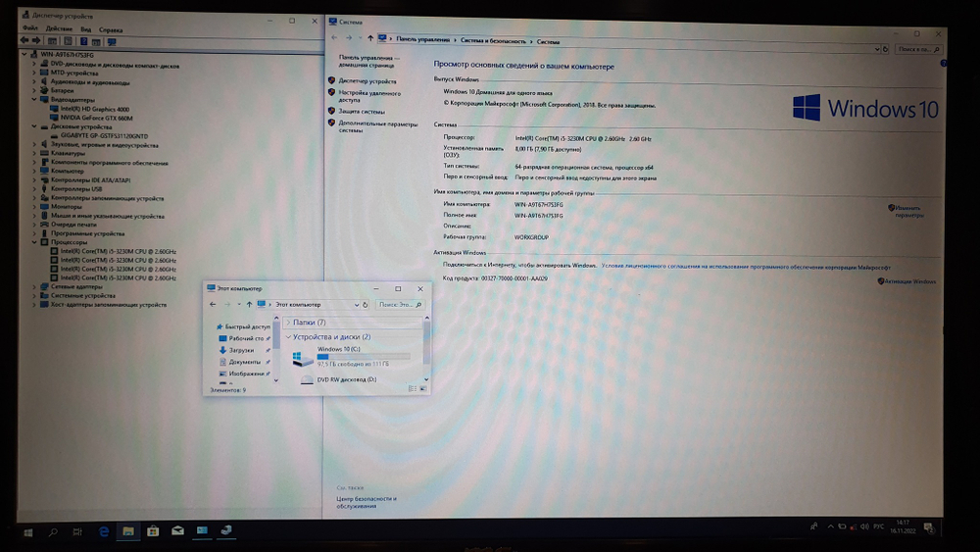Collapse the Дисковые устройства category

pyautogui.click(x=34, y=126)
